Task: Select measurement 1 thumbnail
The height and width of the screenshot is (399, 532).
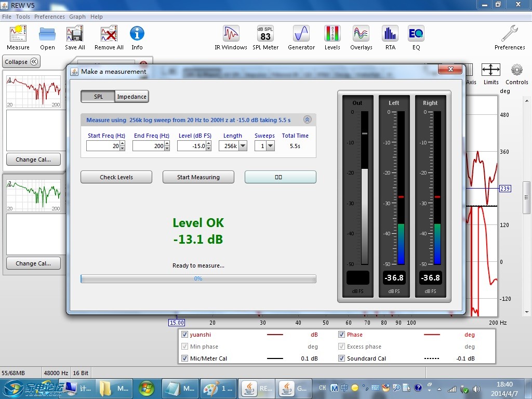Action: coord(34,91)
